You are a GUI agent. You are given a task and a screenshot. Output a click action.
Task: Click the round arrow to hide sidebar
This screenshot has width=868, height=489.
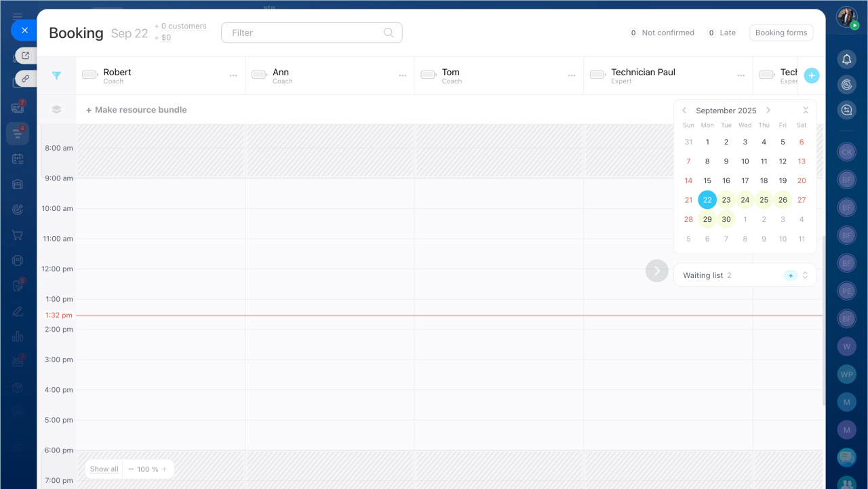coord(656,271)
